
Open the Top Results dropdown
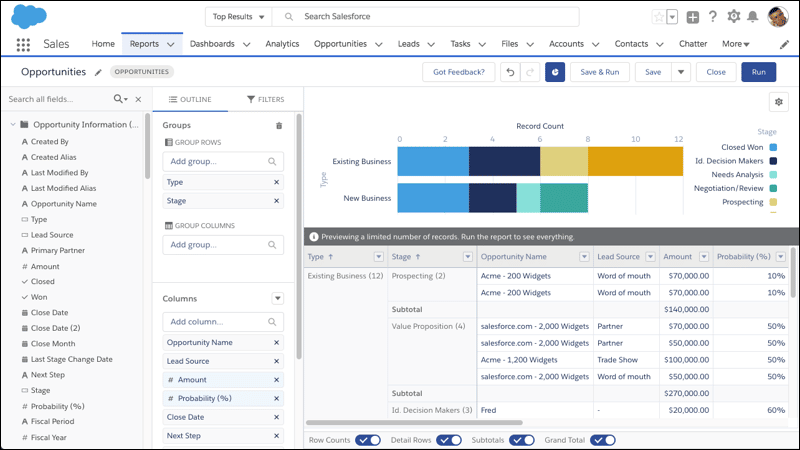coord(238,17)
